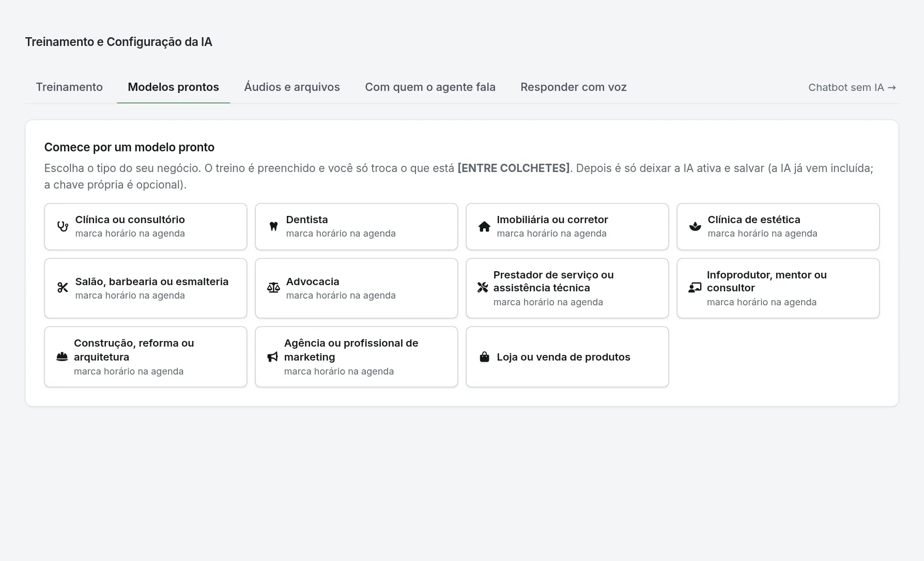Click the page title Treinamento e Configuração da IA
This screenshot has width=924, height=561.
[119, 42]
